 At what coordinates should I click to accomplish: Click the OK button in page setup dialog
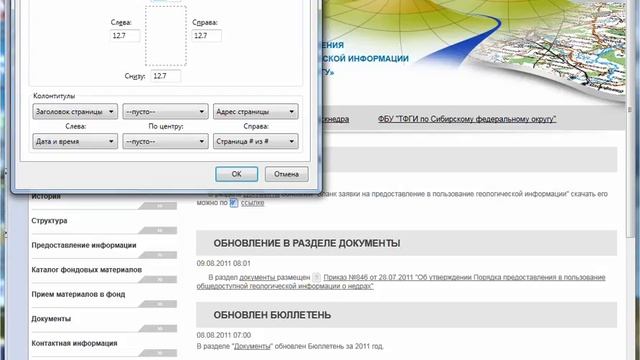[x=236, y=174]
